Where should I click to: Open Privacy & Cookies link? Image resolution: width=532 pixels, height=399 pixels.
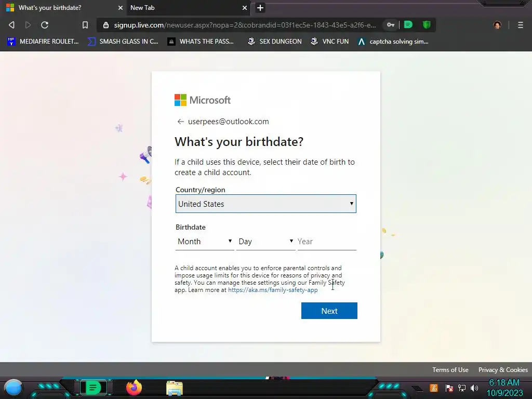click(x=503, y=370)
